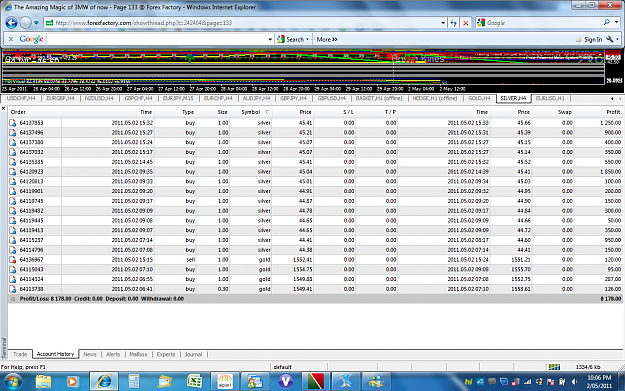This screenshot has height=391, width=625.
Task: Open the purple V taskbar icon
Action: tap(285, 382)
